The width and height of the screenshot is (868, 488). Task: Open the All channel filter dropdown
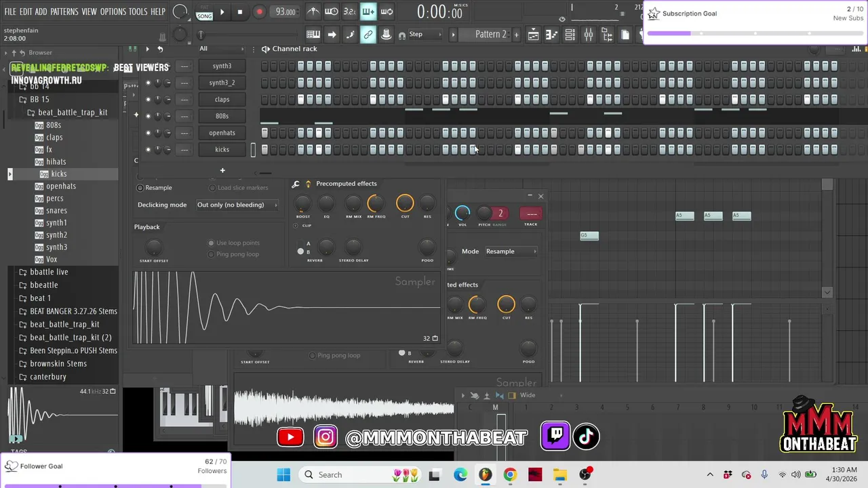[222, 49]
